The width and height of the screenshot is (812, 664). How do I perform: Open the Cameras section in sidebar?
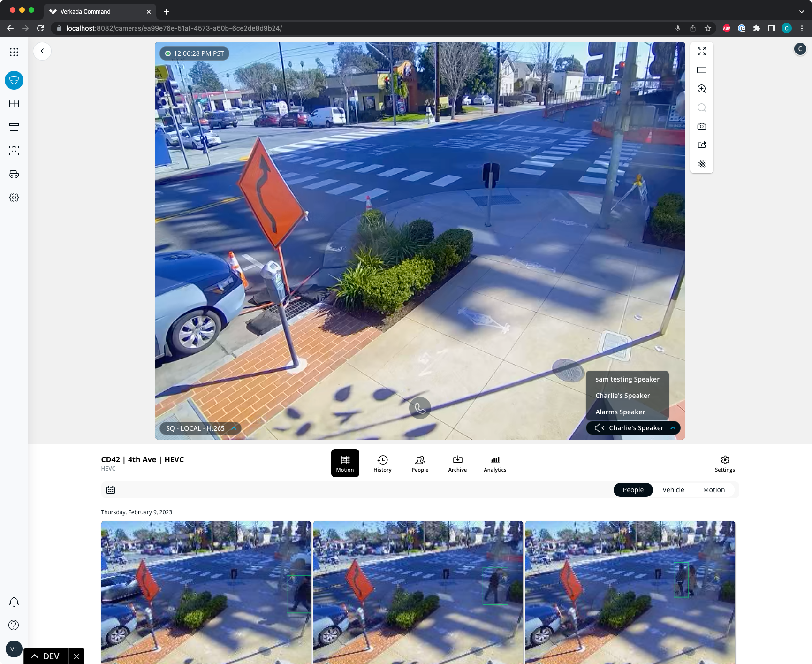[x=14, y=80]
